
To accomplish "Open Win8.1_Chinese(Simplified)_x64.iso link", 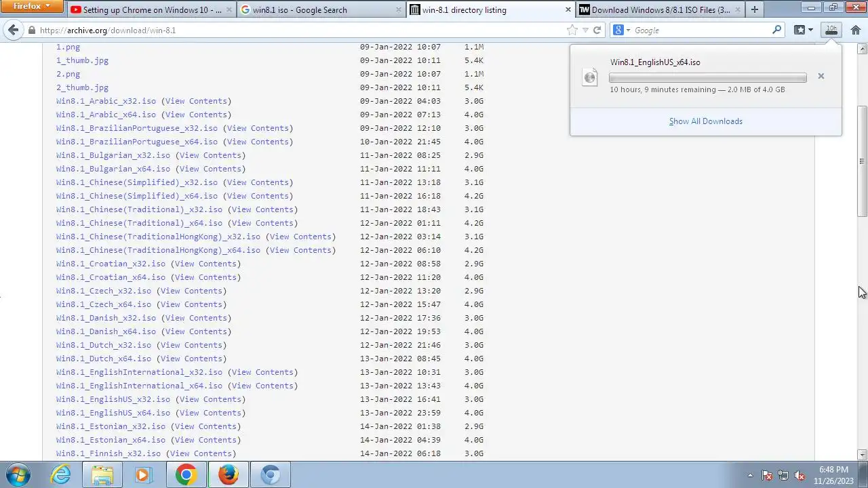I will tap(137, 196).
